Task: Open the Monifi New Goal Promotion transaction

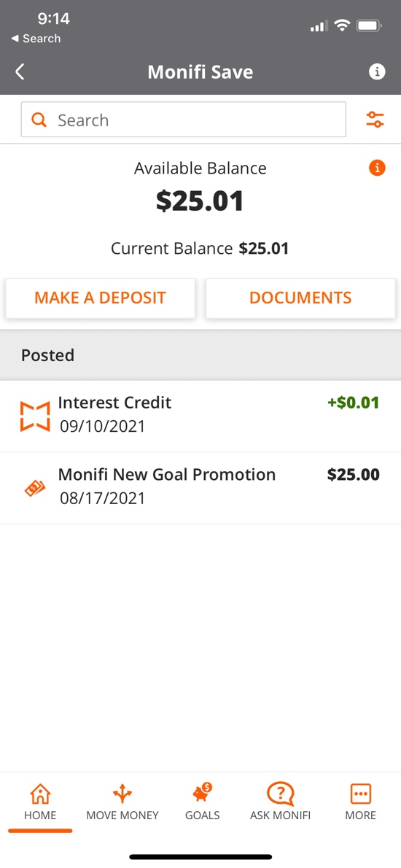Action: pyautogui.click(x=200, y=488)
